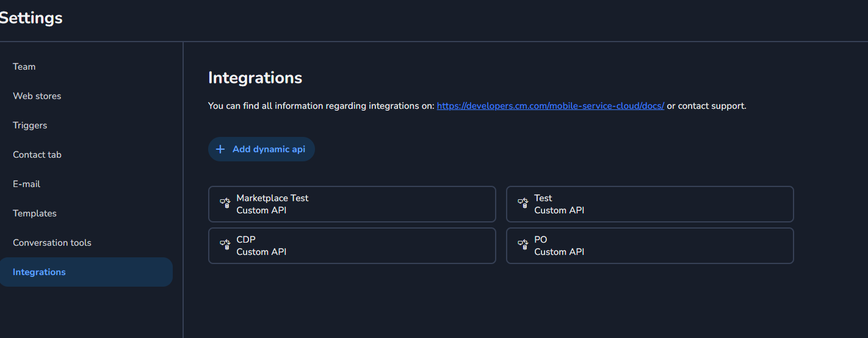Image resolution: width=868 pixels, height=338 pixels.
Task: Open the PO Custom API card
Action: point(650,246)
